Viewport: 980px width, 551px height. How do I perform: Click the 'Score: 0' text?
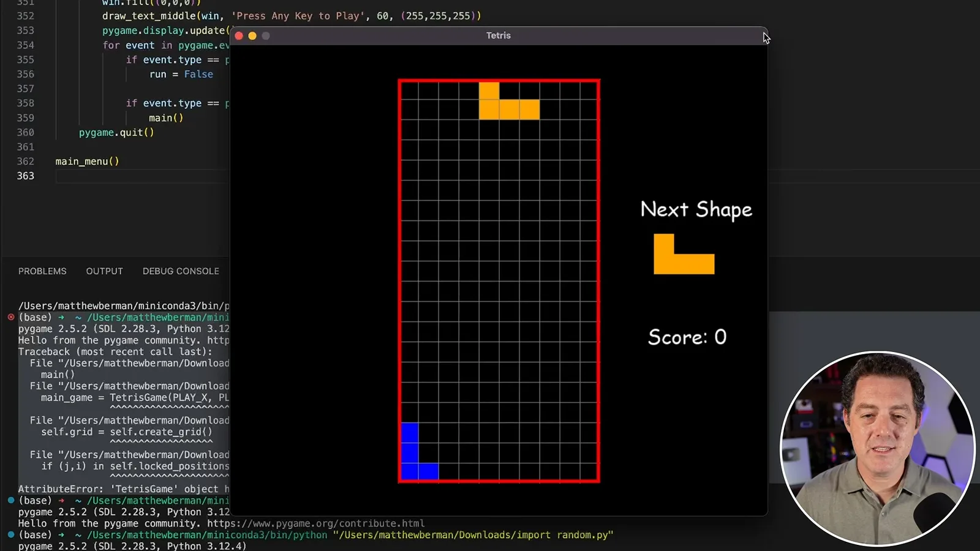click(x=687, y=337)
